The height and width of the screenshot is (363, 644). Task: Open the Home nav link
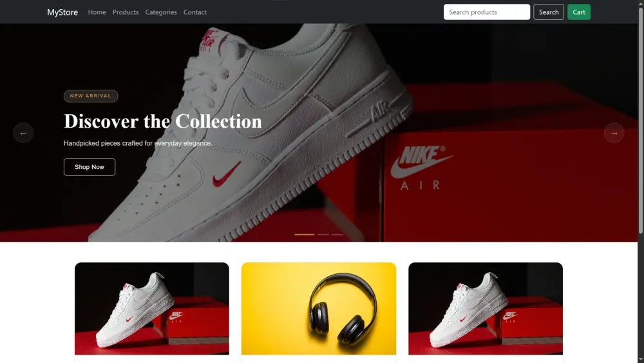[97, 12]
